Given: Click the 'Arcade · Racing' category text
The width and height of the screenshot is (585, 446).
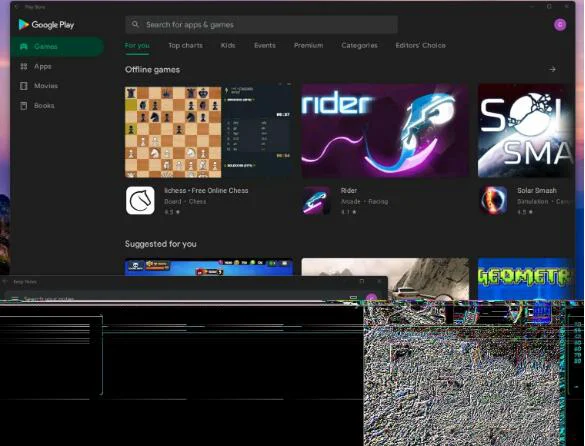Looking at the screenshot, I should click(364, 202).
